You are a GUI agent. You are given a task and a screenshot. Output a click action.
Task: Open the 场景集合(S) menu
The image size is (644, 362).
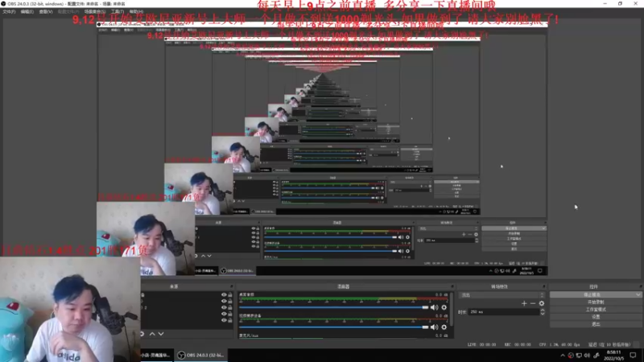tap(95, 11)
